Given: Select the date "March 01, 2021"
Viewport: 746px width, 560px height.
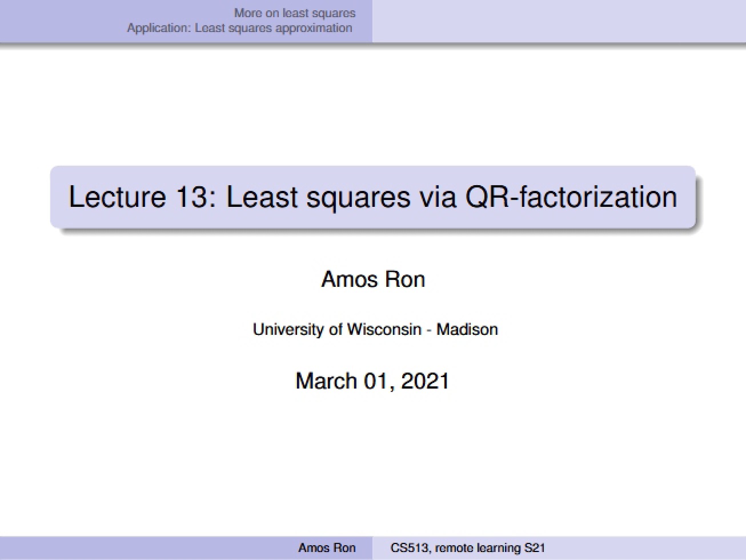Looking at the screenshot, I should (x=372, y=381).
